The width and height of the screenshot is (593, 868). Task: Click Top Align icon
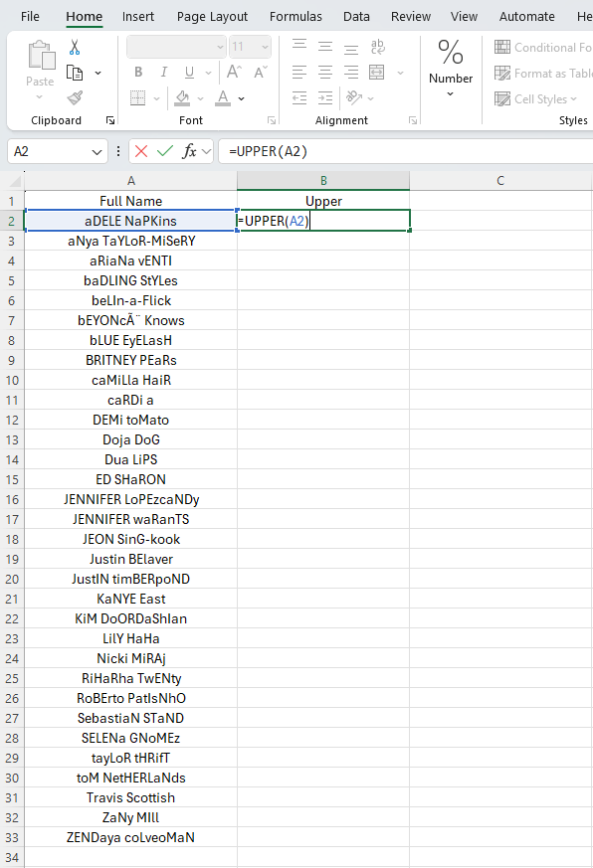(x=299, y=46)
